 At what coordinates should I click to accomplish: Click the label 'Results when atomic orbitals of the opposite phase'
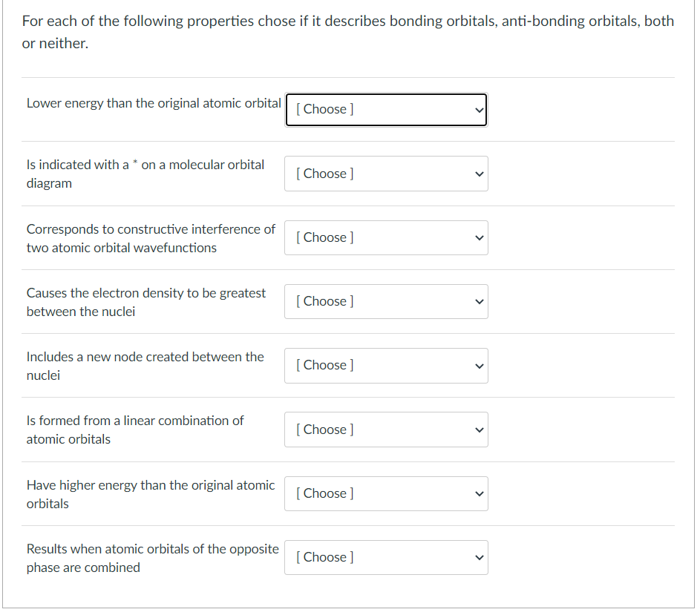tap(152, 557)
